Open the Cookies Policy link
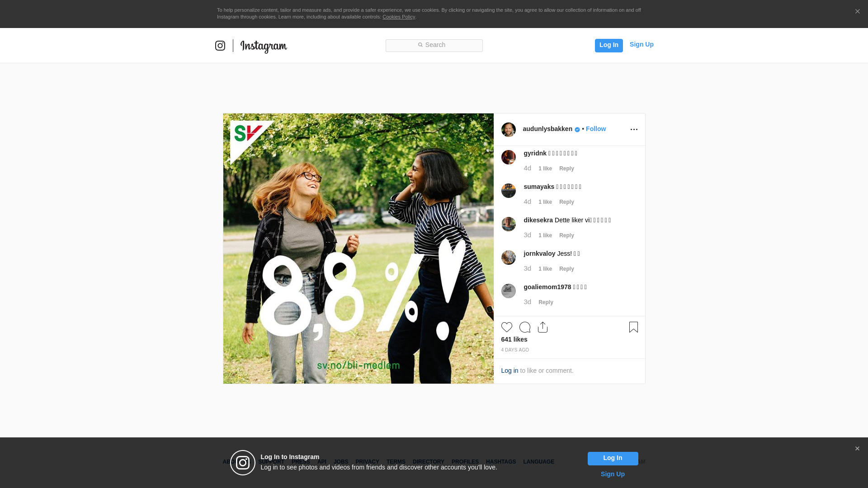 click(x=399, y=17)
